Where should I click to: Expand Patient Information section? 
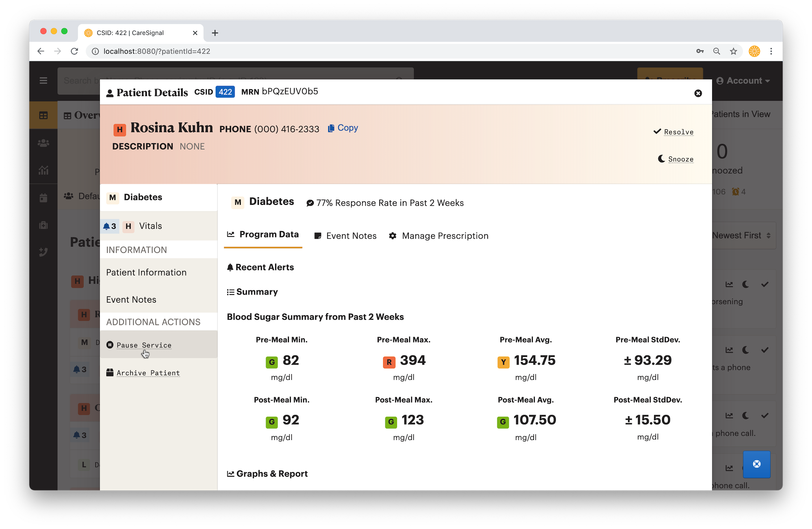coord(146,272)
